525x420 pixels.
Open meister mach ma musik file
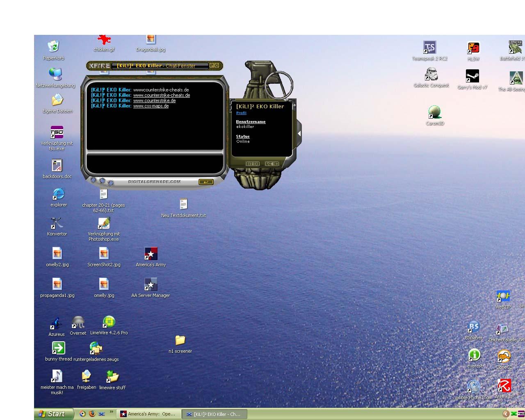(x=57, y=381)
